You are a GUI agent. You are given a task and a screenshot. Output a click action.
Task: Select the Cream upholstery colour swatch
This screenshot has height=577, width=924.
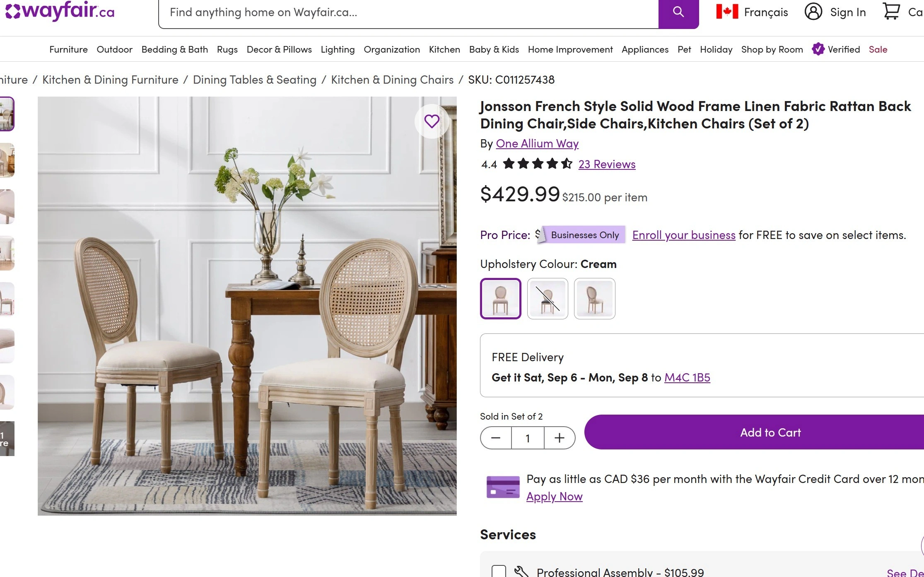tap(500, 299)
